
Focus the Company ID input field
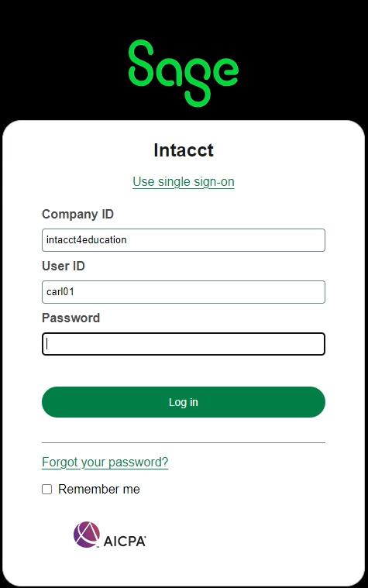(x=184, y=240)
